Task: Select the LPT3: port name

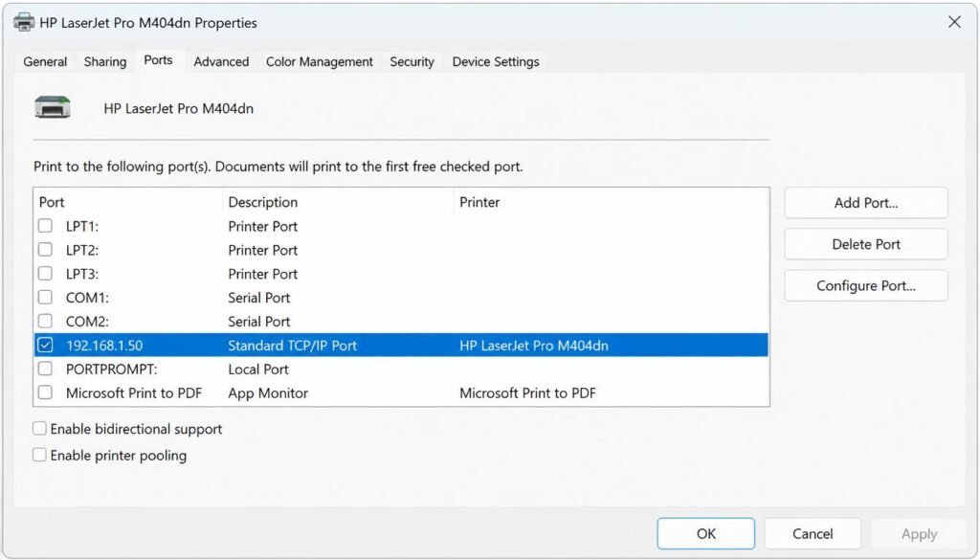Action: (x=82, y=274)
